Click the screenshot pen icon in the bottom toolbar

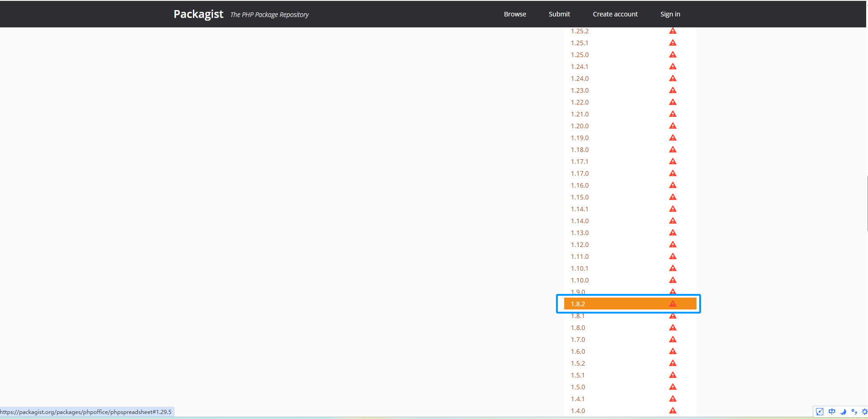(x=820, y=412)
